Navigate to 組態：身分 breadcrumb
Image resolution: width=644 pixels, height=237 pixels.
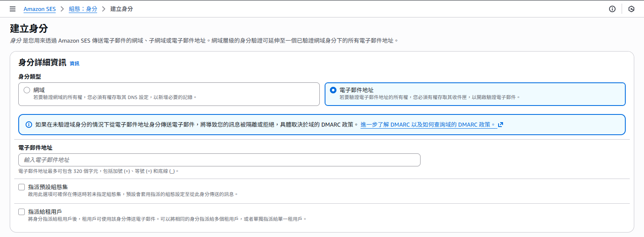tap(83, 9)
